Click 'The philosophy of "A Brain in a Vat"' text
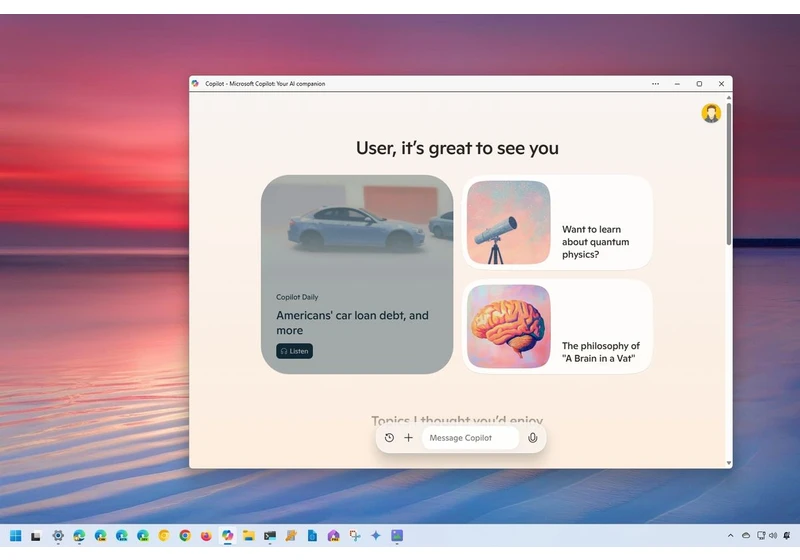The height and width of the screenshot is (560, 800). 601,352
